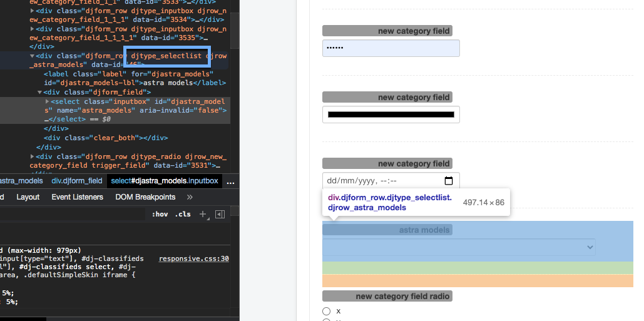
Task: Collapse djtype_selectlist div node
Action: coord(32,56)
